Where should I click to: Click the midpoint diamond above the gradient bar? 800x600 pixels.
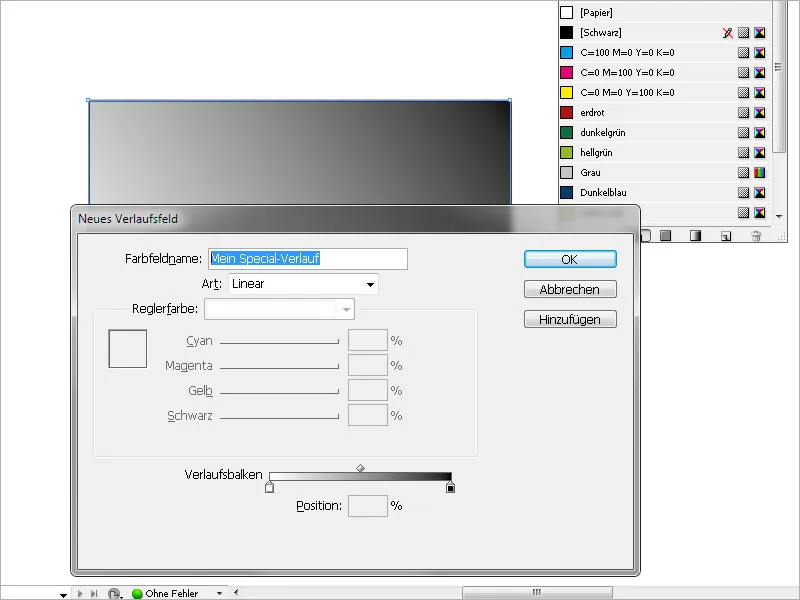pos(360,468)
